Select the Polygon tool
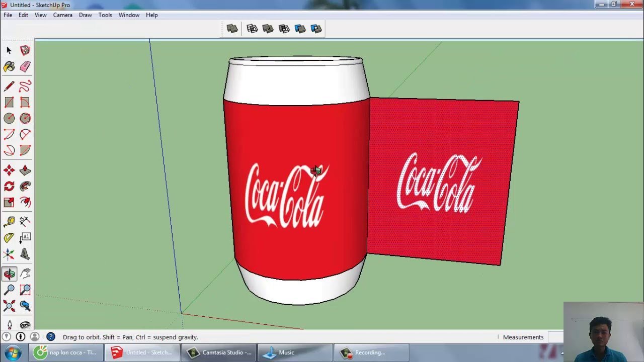 click(25, 119)
